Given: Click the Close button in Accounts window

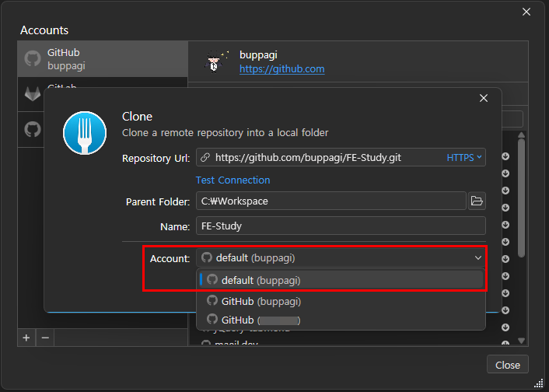Looking at the screenshot, I should tap(507, 365).
